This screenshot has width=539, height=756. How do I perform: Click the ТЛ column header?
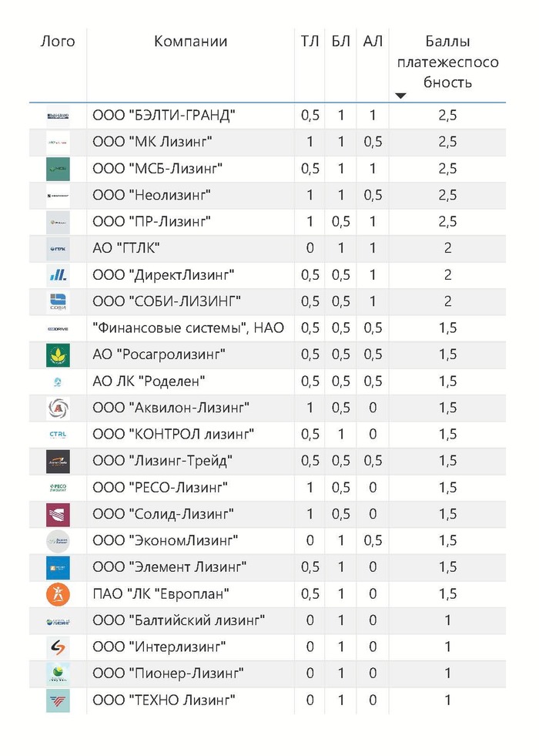pyautogui.click(x=310, y=42)
